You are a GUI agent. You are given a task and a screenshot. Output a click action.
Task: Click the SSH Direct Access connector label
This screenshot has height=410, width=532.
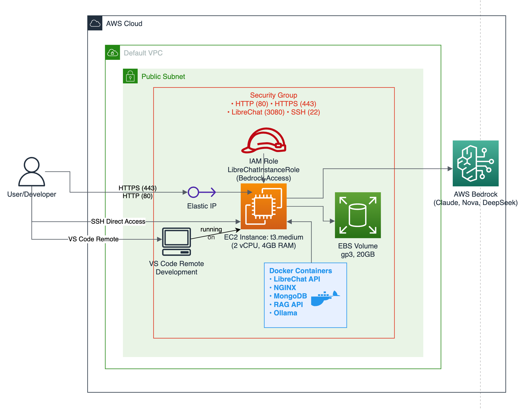point(118,221)
